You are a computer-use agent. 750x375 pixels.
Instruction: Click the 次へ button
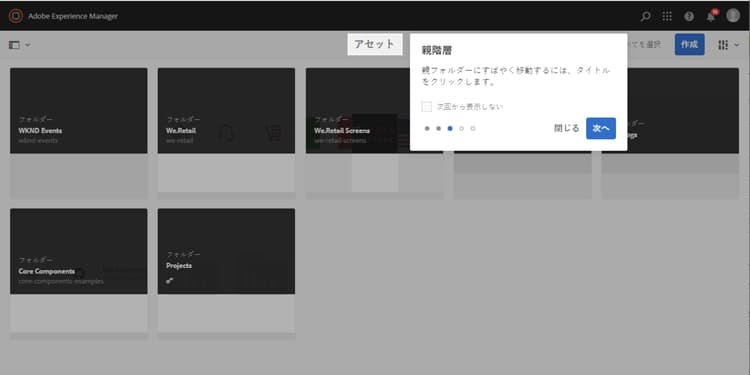601,128
